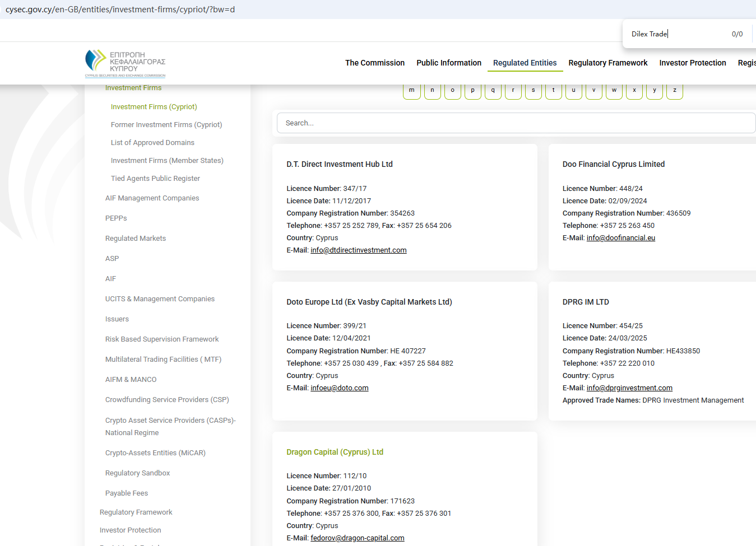Select the letter v filter

pyautogui.click(x=594, y=90)
